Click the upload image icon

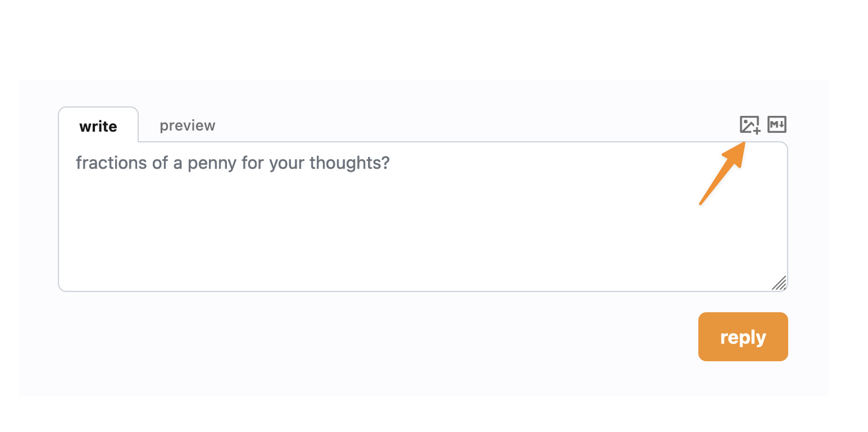click(749, 125)
